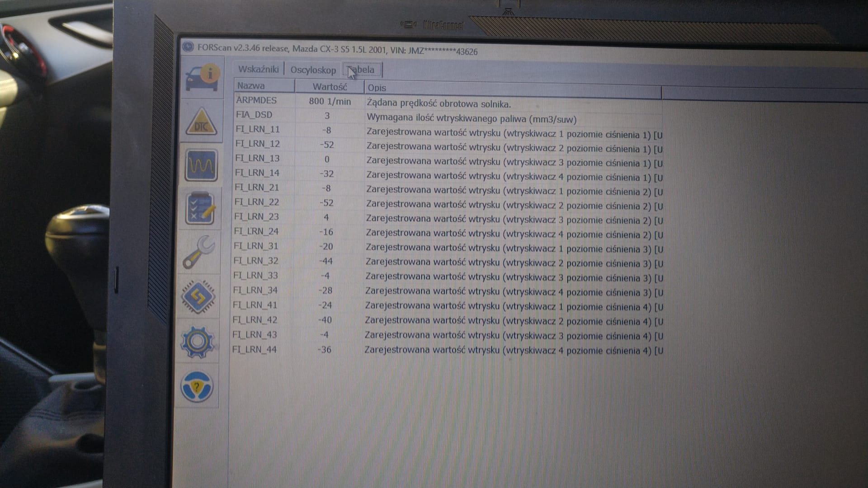Select the FI_LRN_44 row
Viewport: 868px width, 488px height.
coord(254,349)
